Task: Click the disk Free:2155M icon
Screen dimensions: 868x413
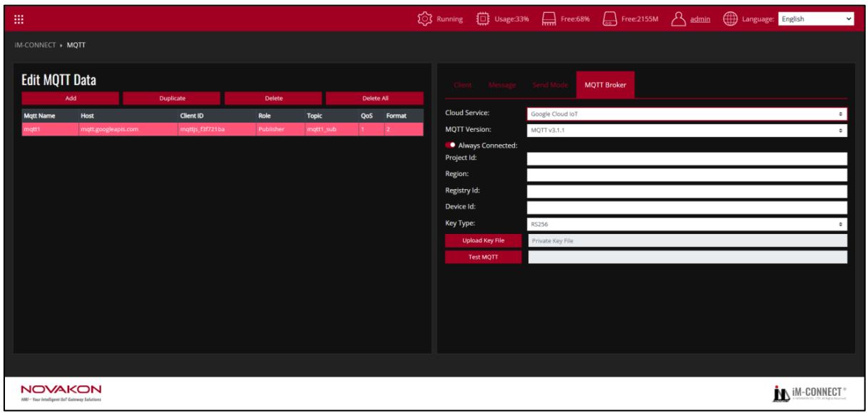Action: [610, 19]
